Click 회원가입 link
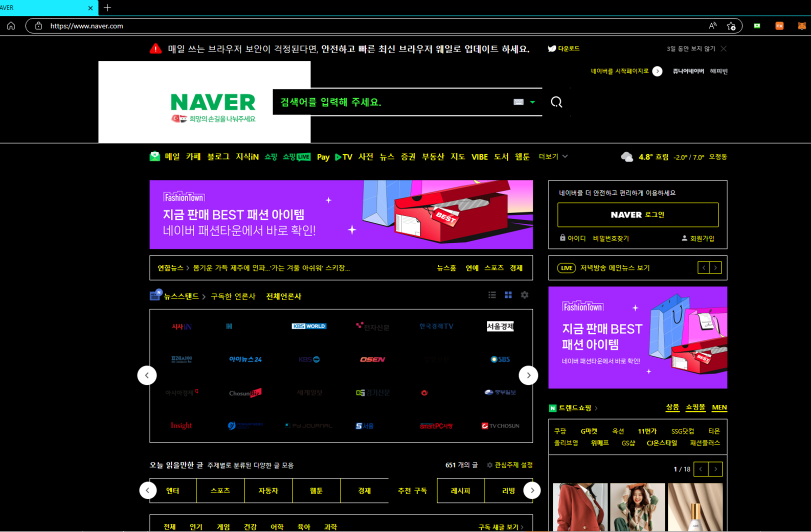 coord(698,238)
